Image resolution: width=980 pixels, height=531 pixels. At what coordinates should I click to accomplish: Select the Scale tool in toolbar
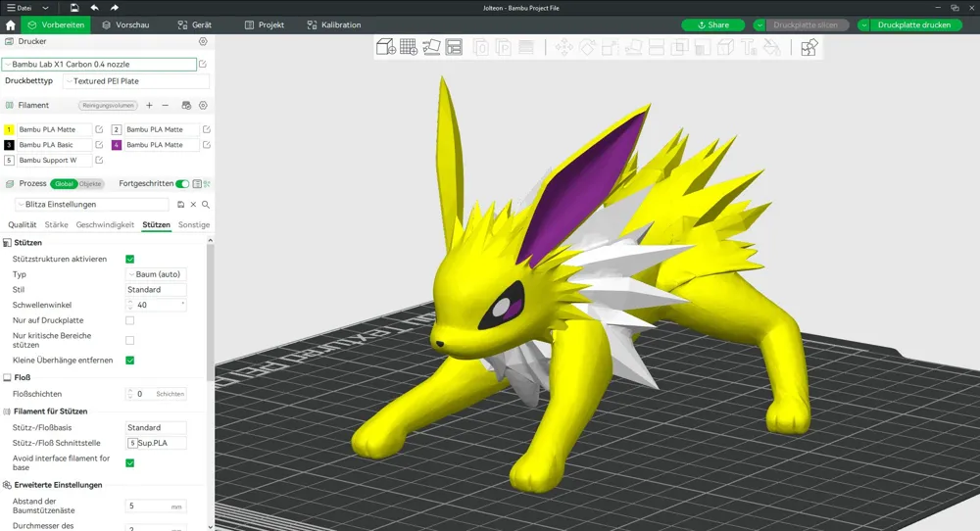point(610,47)
